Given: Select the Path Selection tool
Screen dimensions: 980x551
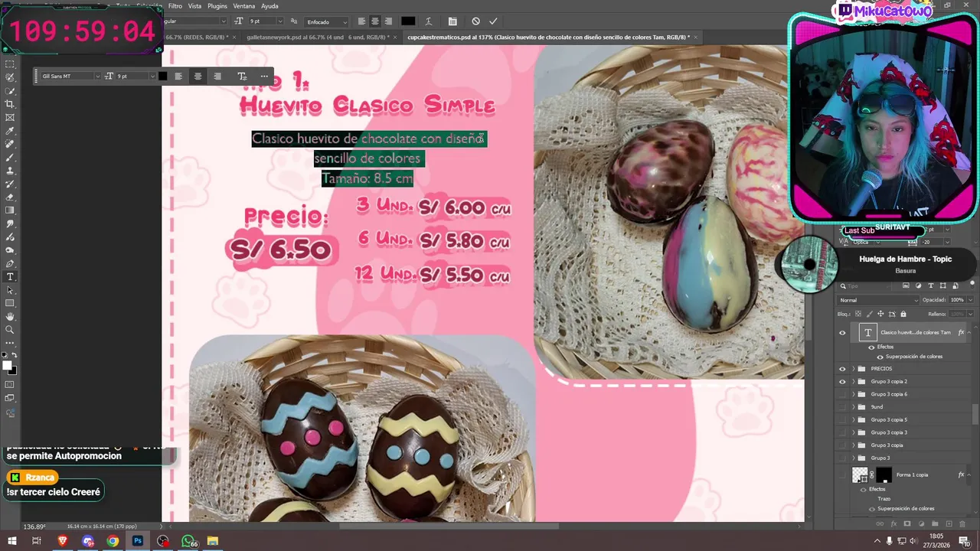Looking at the screenshot, I should 10,290.
